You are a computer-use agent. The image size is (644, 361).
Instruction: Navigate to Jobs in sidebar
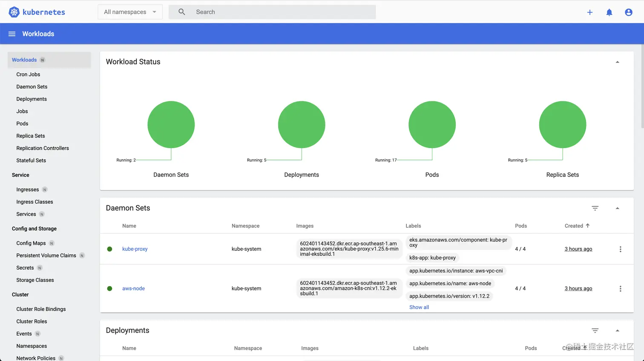(22, 112)
